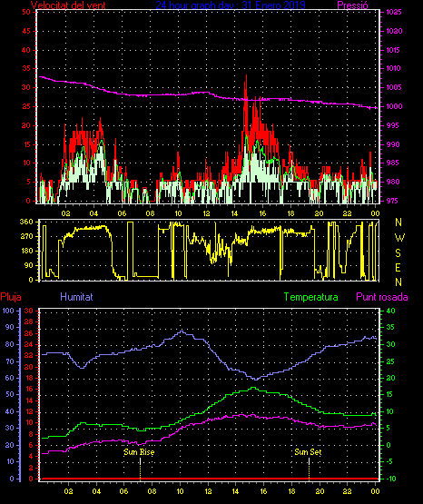
Task: Click the 100 humidity axis value
Action: coord(8,311)
